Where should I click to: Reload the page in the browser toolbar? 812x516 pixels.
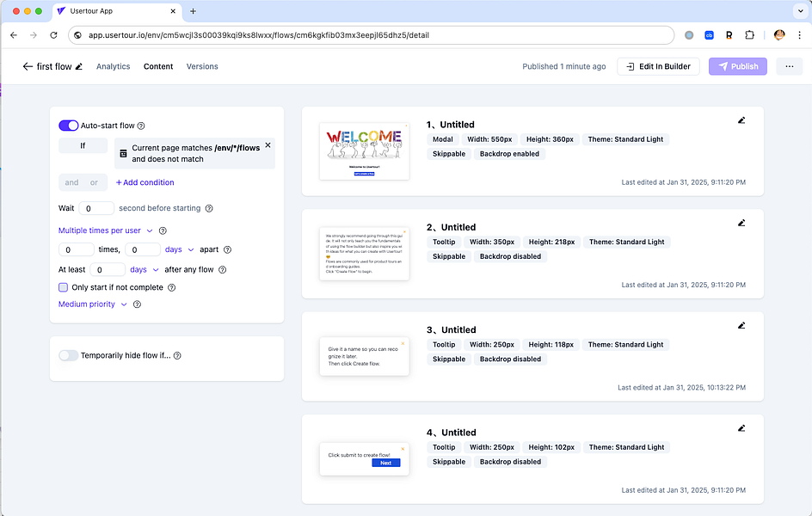[x=53, y=35]
